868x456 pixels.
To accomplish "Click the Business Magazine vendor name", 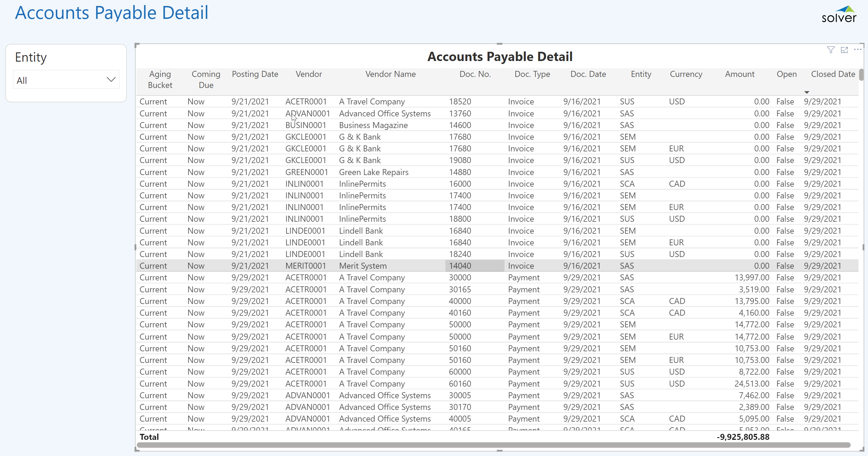I will pos(373,125).
